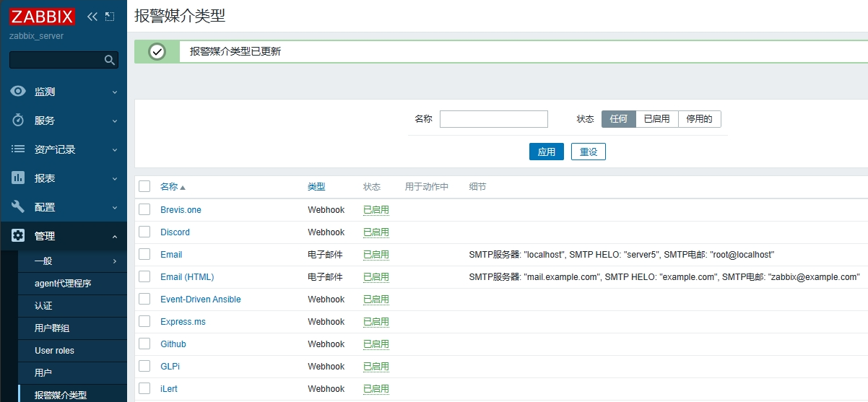
Task: Click the search magnifier icon
Action: (110, 60)
